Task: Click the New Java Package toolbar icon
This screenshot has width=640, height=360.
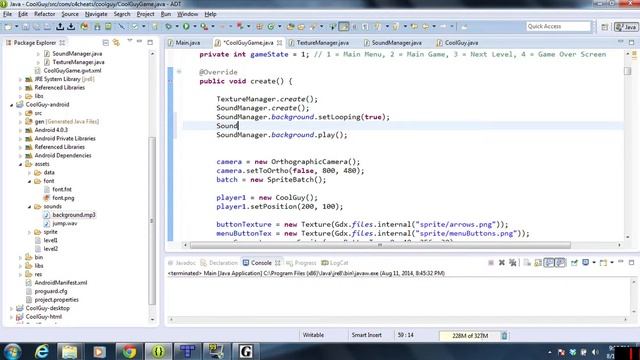Action: tap(259, 27)
